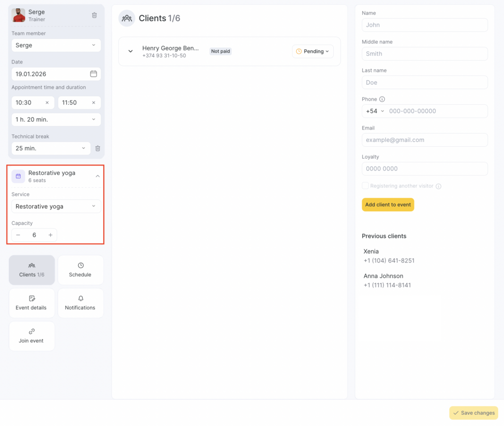Open the Notifications tab
The height and width of the screenshot is (426, 504).
80,303
